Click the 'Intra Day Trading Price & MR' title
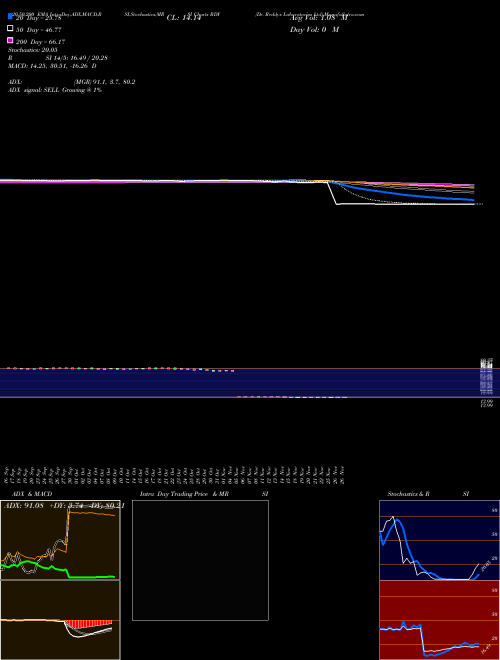 click(184, 494)
